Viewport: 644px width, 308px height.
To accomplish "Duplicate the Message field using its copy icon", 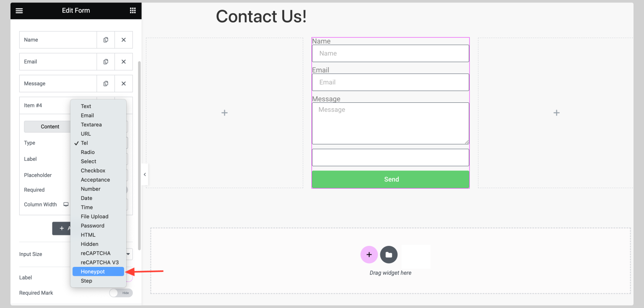I will point(105,83).
